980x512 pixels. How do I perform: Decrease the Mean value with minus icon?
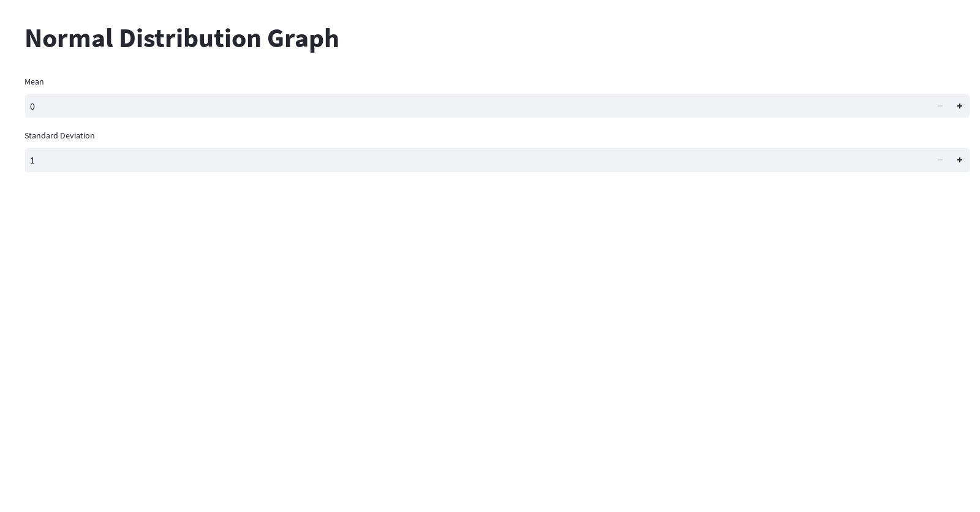pos(940,106)
